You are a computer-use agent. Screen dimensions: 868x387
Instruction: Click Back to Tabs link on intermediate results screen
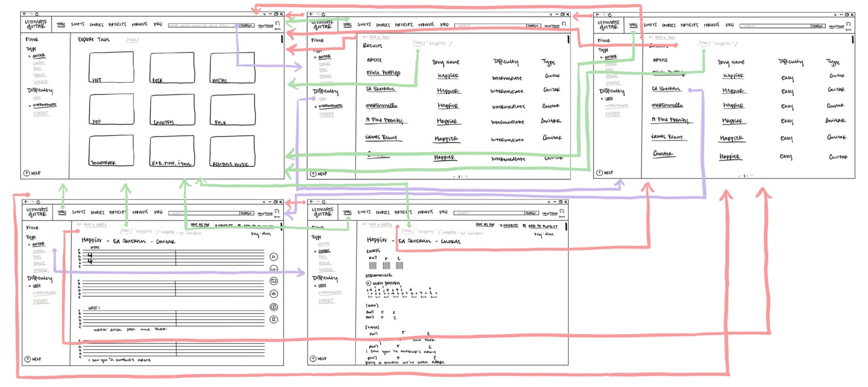376,37
